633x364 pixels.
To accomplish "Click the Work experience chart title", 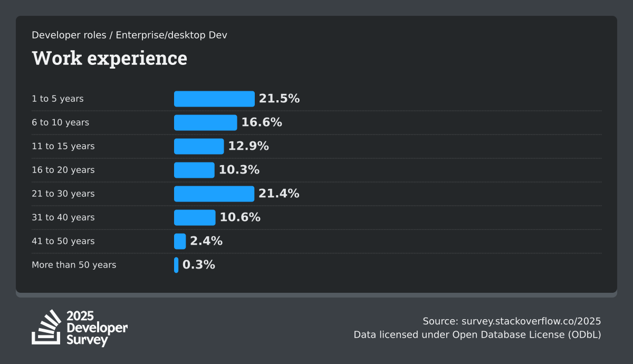I will [x=109, y=58].
